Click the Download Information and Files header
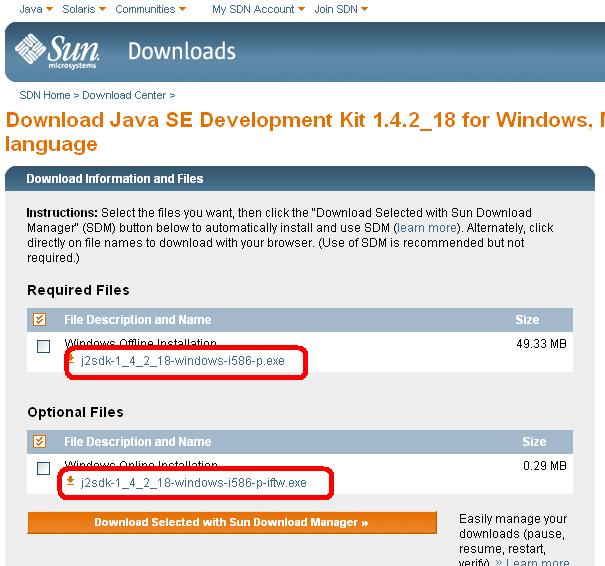 pyautogui.click(x=115, y=179)
